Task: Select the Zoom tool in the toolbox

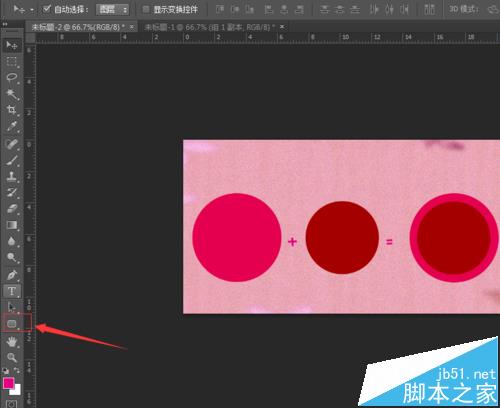Action: coord(12,358)
